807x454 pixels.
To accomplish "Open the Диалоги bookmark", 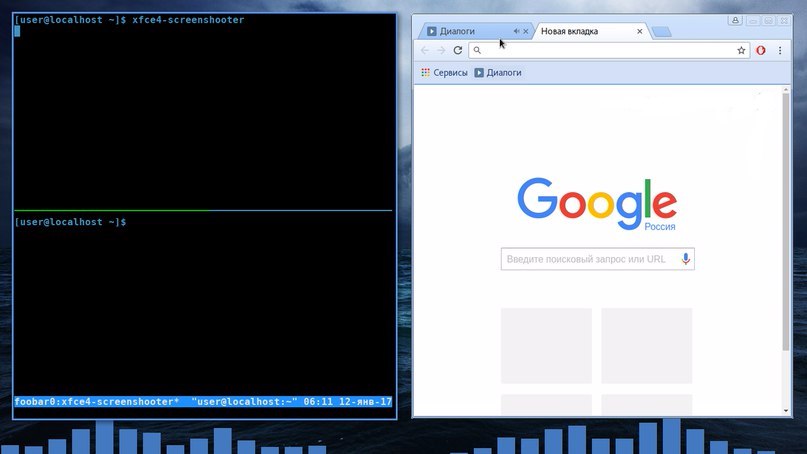I will pyautogui.click(x=498, y=73).
